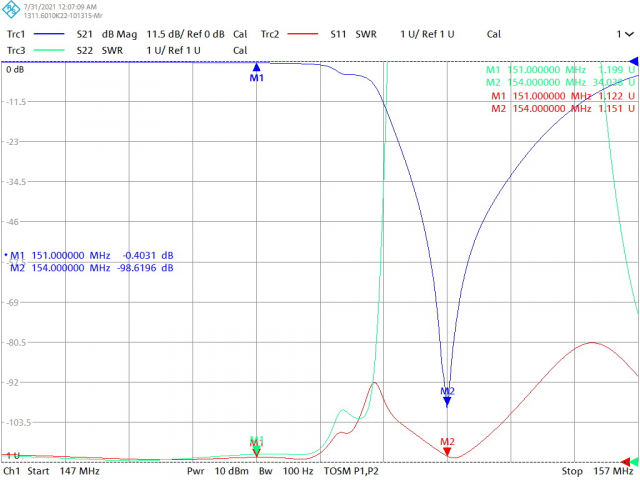Click the Start 147 MHz frequency field
The height and width of the screenshot is (480, 640).
pos(64,471)
